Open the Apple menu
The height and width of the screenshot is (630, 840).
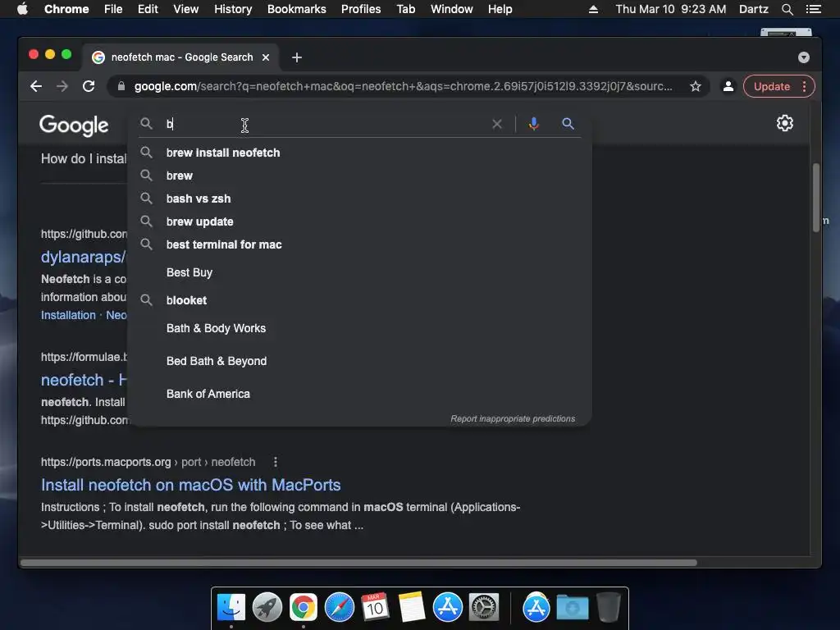(22, 9)
